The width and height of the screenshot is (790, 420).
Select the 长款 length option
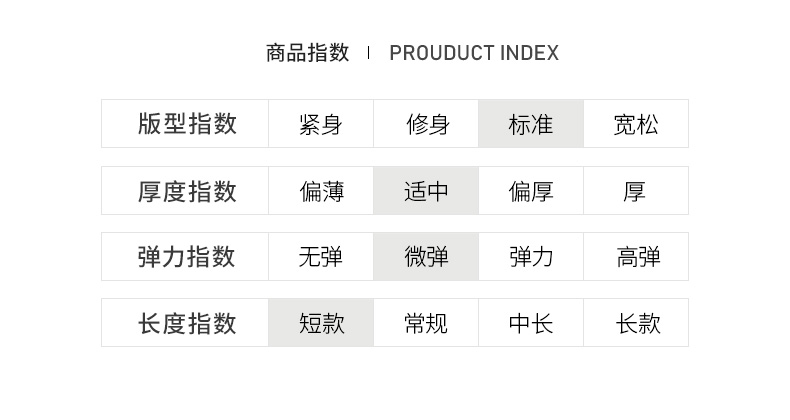(636, 323)
